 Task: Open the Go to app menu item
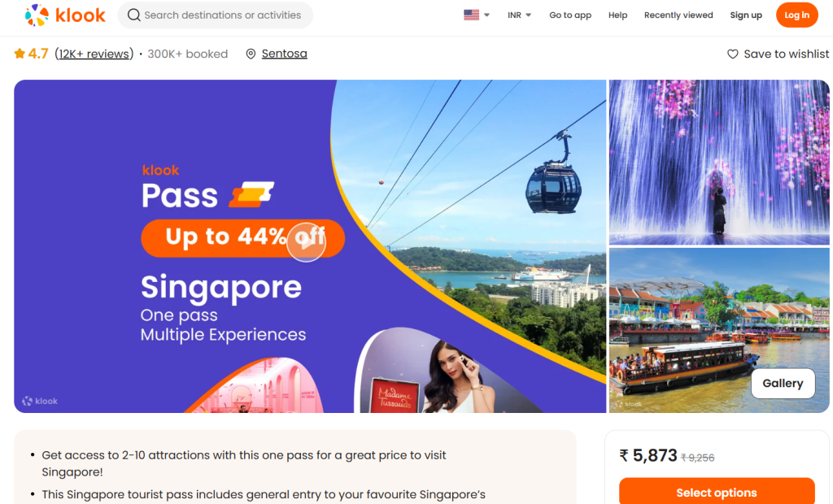(x=570, y=15)
